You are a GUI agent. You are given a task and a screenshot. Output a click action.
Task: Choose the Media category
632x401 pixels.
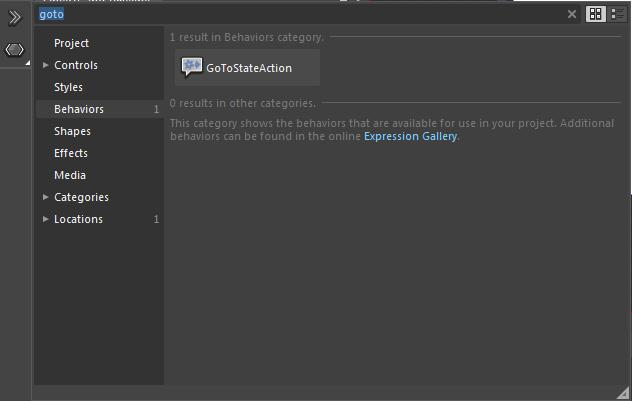pos(70,175)
